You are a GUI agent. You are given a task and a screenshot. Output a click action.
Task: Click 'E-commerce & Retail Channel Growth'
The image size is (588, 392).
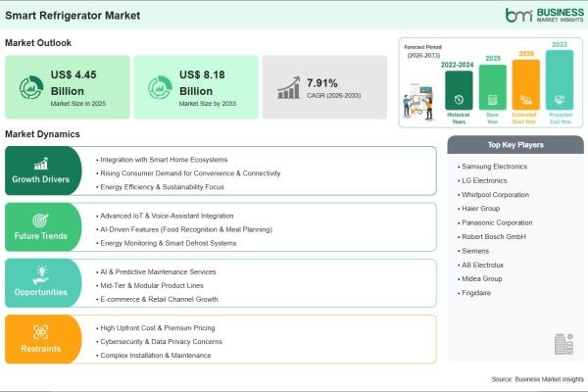(x=157, y=299)
